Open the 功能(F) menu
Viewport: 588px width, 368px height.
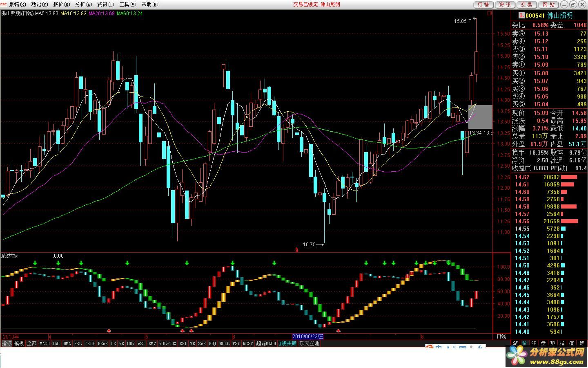coord(39,4)
